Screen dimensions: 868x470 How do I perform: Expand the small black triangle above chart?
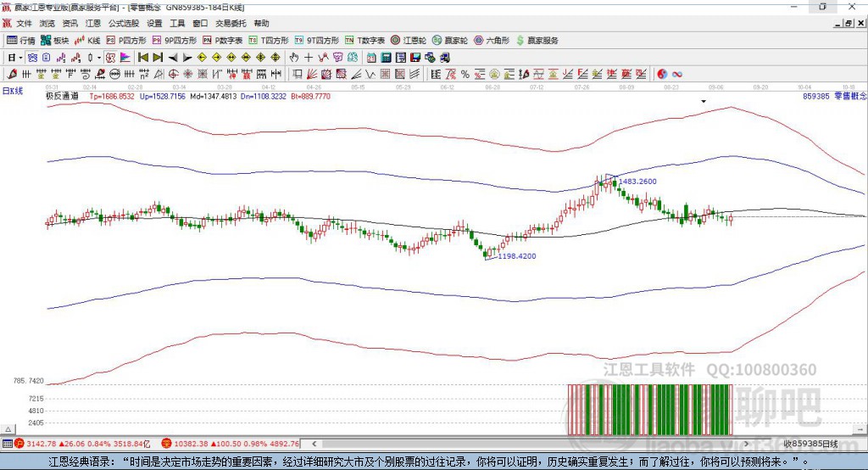click(703, 101)
